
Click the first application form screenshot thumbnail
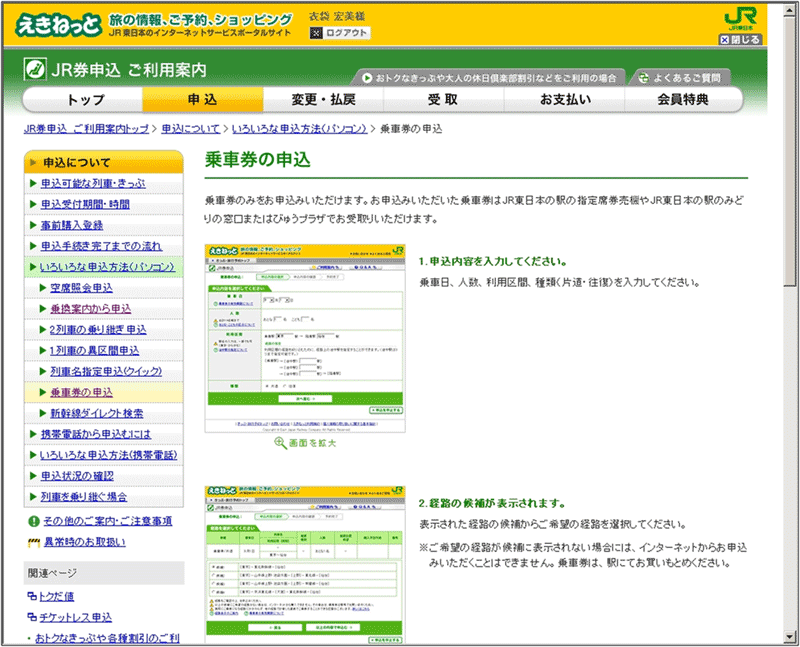pos(304,337)
